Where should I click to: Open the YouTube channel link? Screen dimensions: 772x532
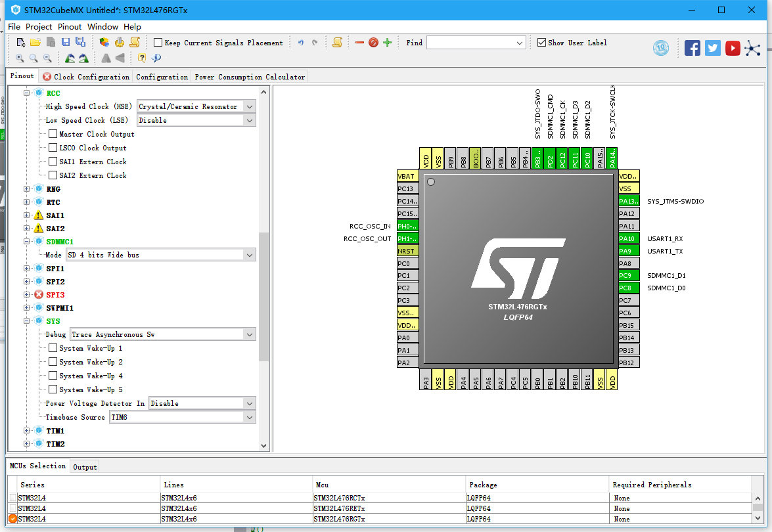click(x=733, y=47)
